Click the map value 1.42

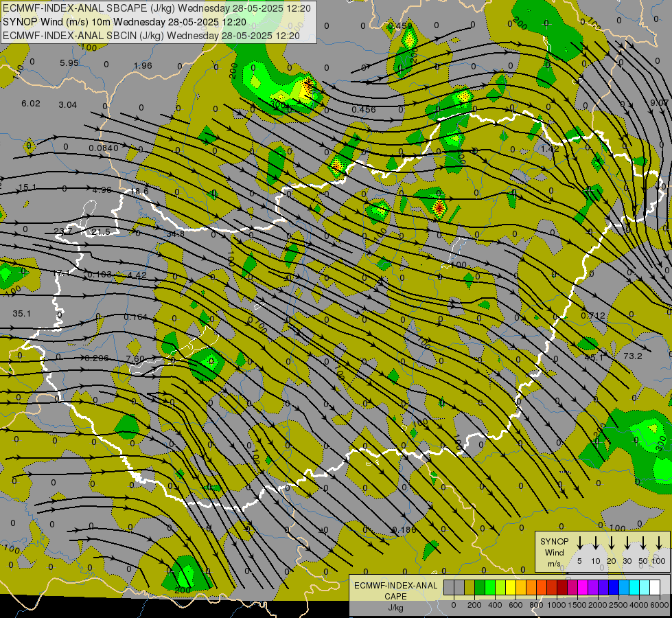pos(550,149)
